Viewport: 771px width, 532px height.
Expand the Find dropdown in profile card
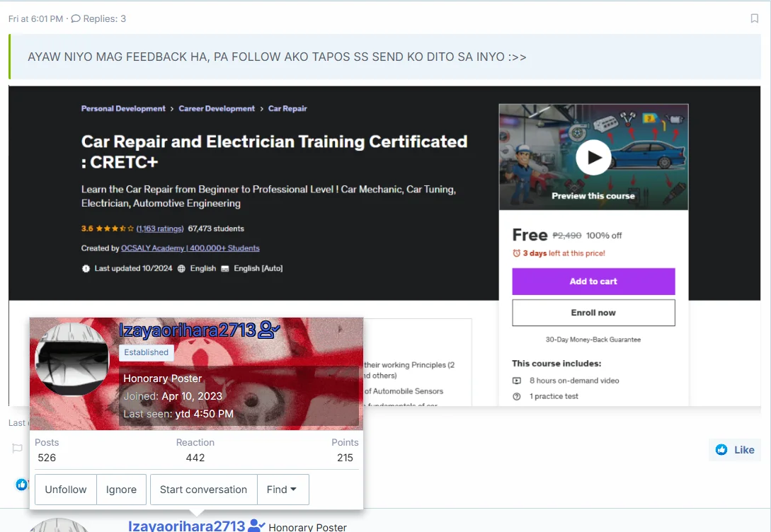[282, 490]
